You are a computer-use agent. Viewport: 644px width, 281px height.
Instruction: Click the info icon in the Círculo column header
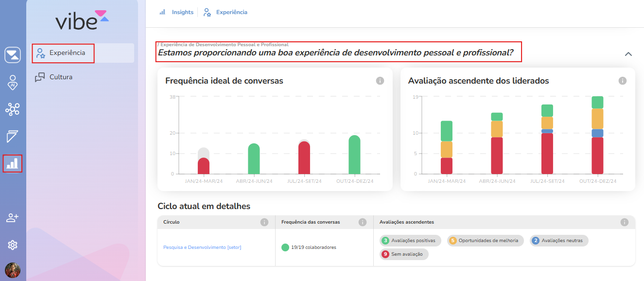coord(264,222)
